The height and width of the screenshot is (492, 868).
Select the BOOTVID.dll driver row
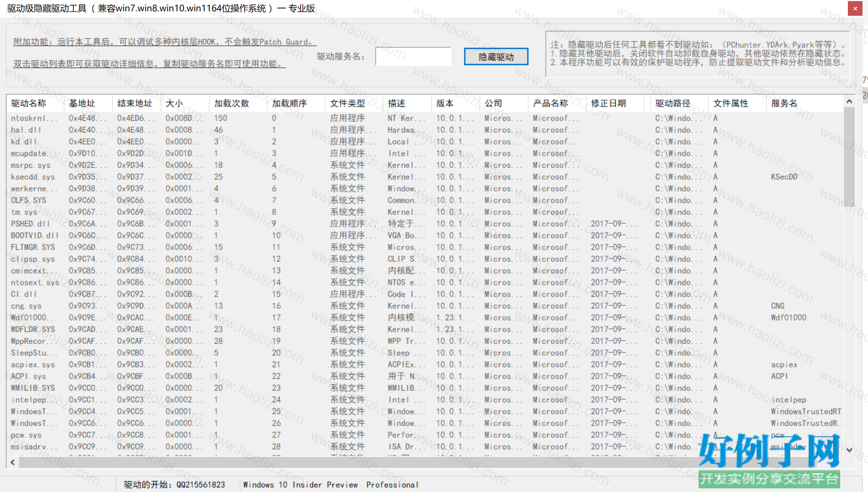(x=425, y=235)
